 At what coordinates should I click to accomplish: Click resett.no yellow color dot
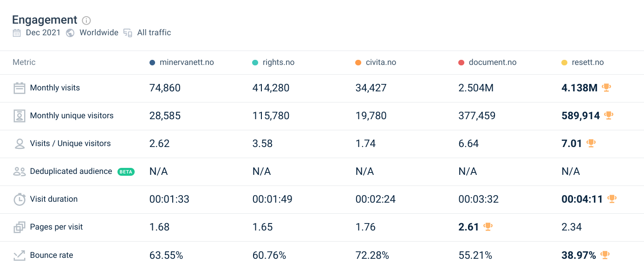click(x=564, y=63)
